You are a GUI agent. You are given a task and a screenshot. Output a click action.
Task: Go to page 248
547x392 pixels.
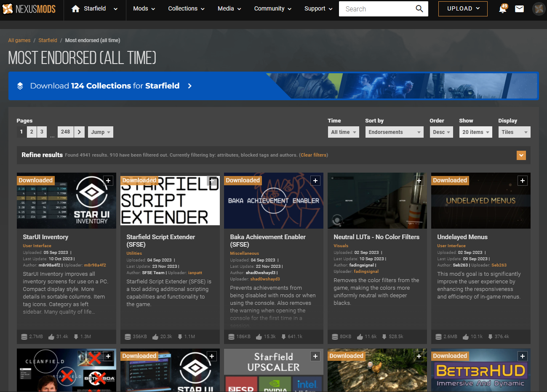(65, 132)
